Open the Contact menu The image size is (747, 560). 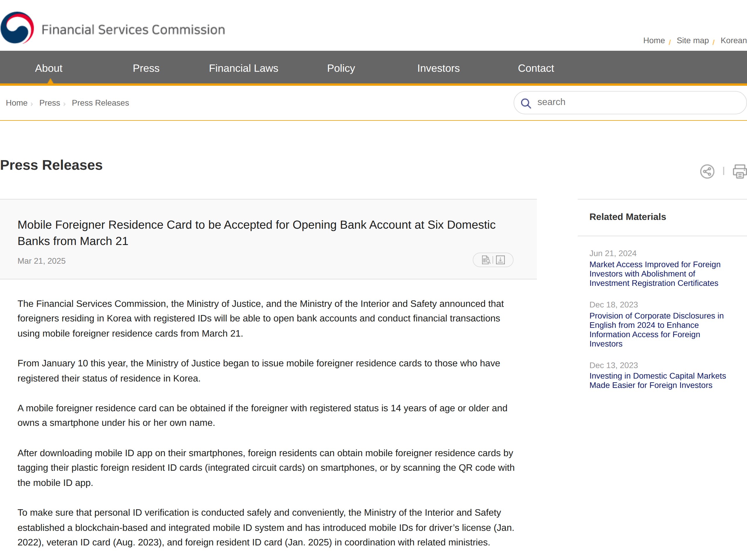click(536, 68)
